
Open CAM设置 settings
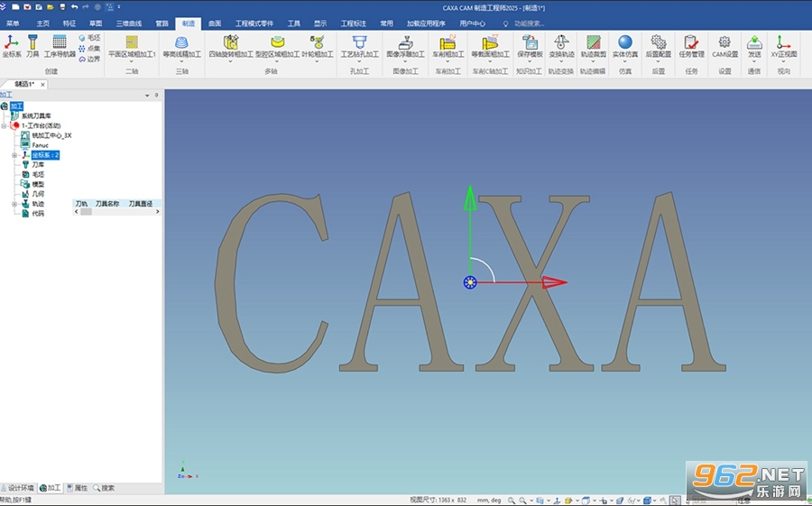point(724,46)
